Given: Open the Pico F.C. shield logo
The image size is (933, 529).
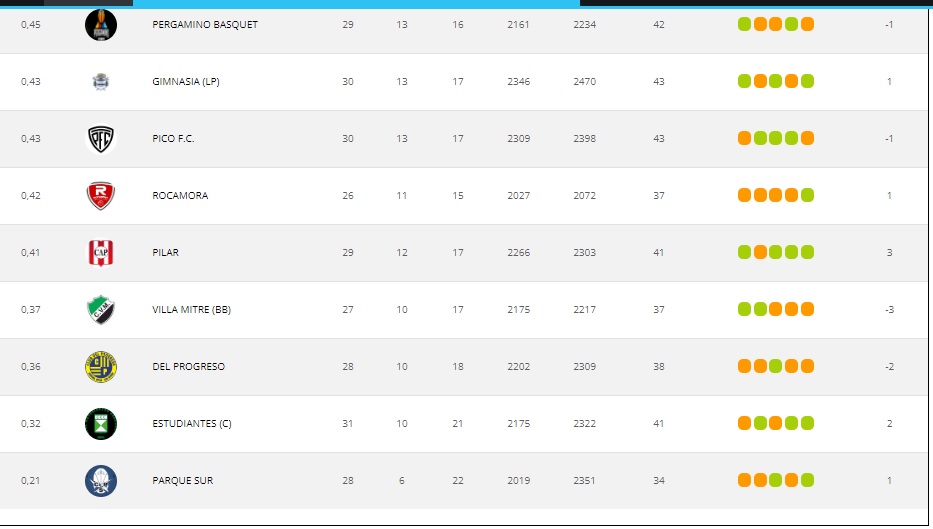Looking at the screenshot, I should click(x=101, y=138).
